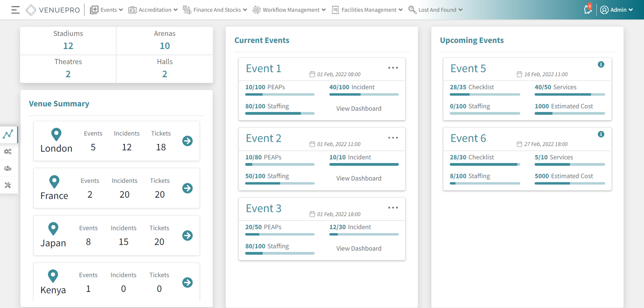Select the Stadiums count tile
The width and height of the screenshot is (644, 308).
pos(68,41)
